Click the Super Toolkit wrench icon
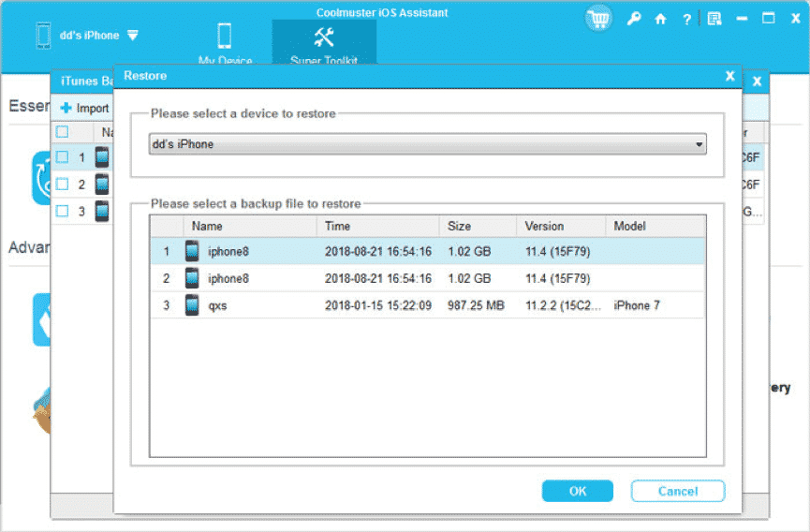 [324, 37]
